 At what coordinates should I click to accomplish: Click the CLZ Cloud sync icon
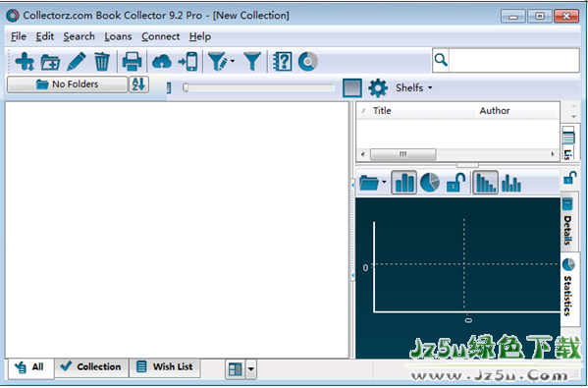coord(162,62)
